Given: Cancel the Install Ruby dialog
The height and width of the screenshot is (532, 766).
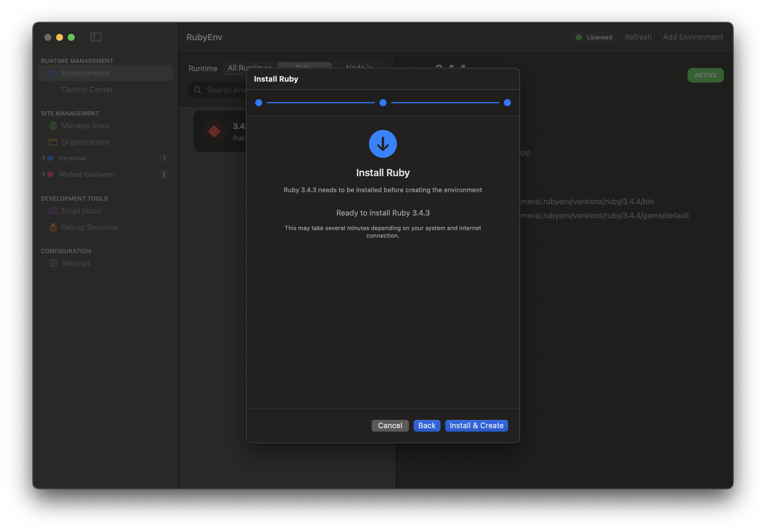Looking at the screenshot, I should pos(390,426).
